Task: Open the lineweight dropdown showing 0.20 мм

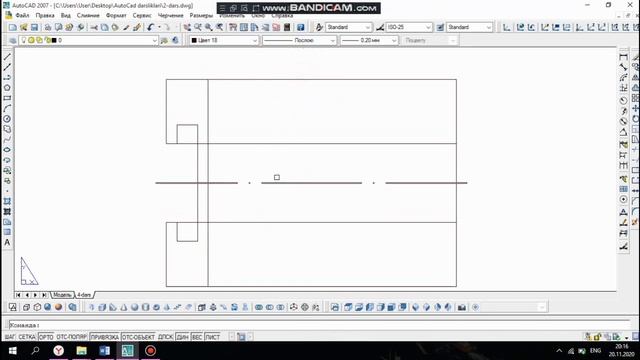Action: tap(369, 40)
